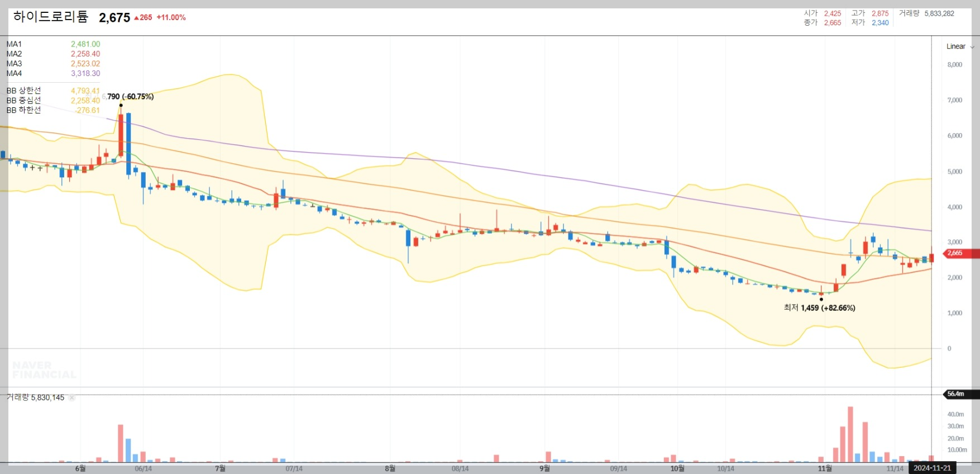This screenshot has height=474, width=980.
Task: Remove the 거래량 volume indicator with its x
Action: (x=71, y=398)
